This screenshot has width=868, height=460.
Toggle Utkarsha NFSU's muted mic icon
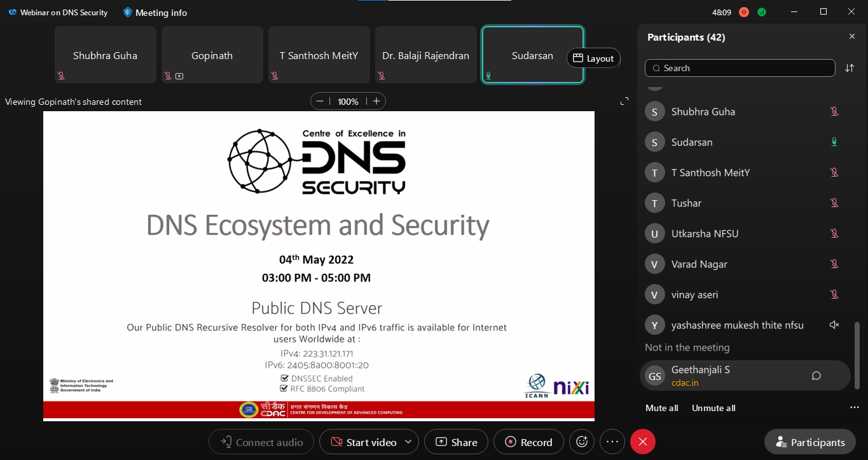[x=834, y=233]
